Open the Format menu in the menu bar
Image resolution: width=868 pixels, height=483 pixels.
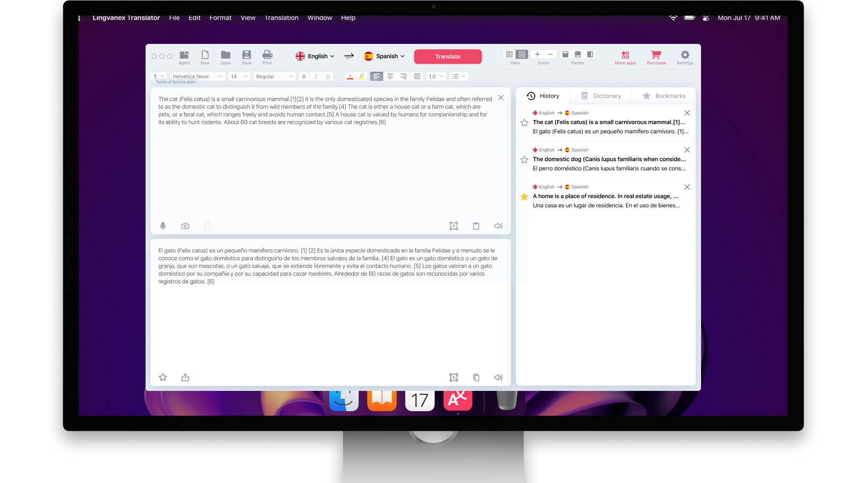point(220,18)
